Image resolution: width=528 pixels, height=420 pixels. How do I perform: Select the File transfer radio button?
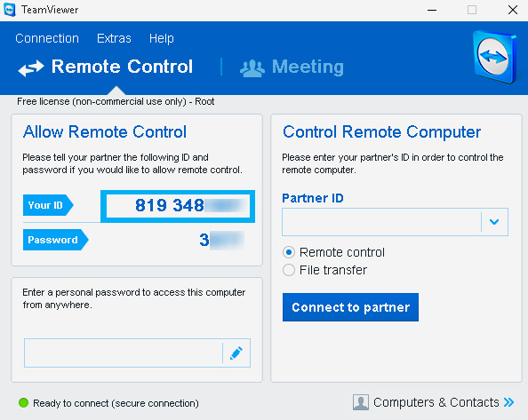pyautogui.click(x=289, y=270)
